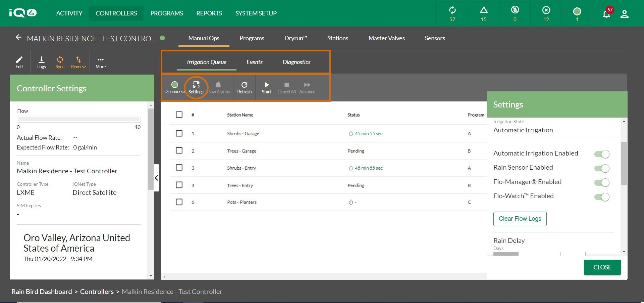
Task: Select the Diagnostics subtab
Action: click(x=297, y=62)
